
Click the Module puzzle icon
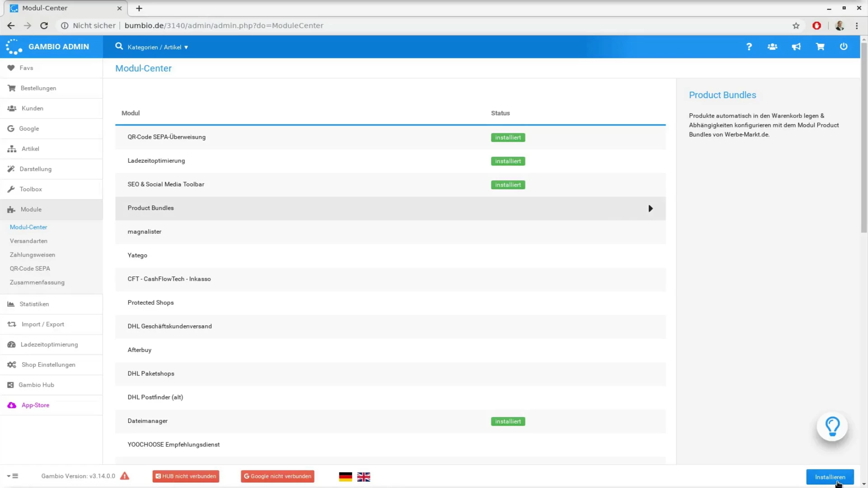(11, 210)
